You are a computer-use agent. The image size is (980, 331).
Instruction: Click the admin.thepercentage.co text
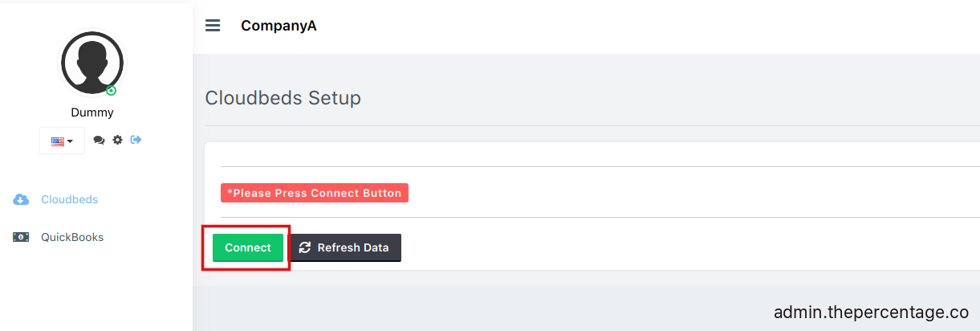coord(871,312)
